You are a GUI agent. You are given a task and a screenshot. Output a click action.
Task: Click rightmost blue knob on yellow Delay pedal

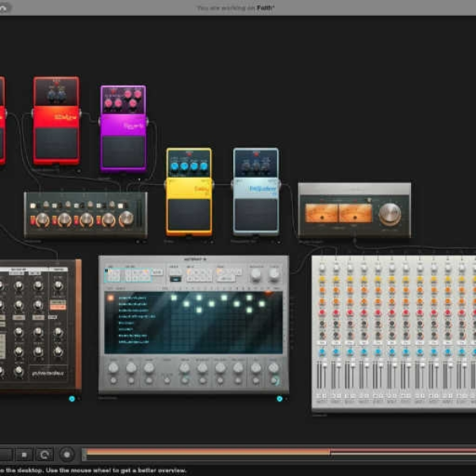203,166
